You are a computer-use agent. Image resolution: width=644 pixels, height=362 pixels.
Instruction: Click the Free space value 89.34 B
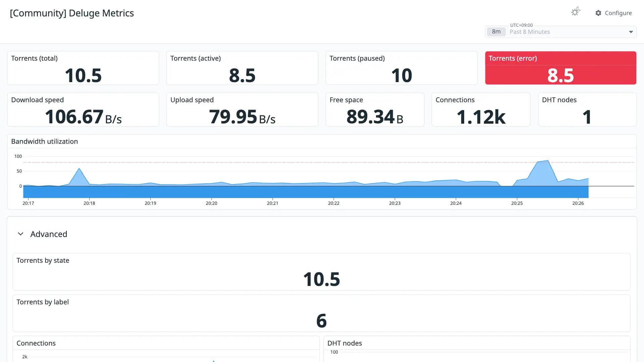click(x=375, y=117)
